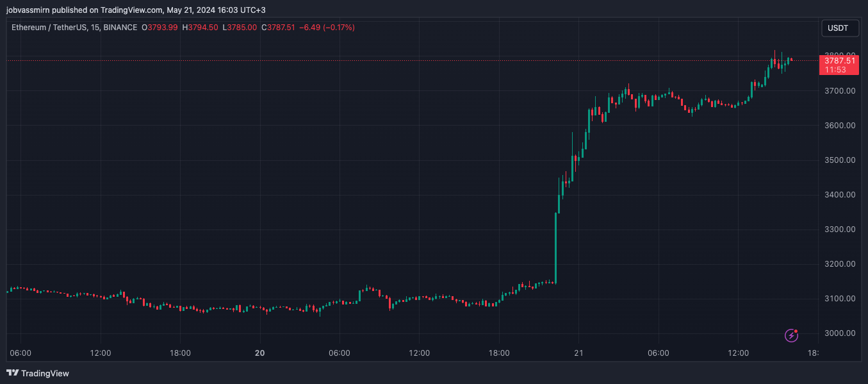Screen dimensions: 868x384
Task: Click the TradingView logo
Action: [x=38, y=373]
